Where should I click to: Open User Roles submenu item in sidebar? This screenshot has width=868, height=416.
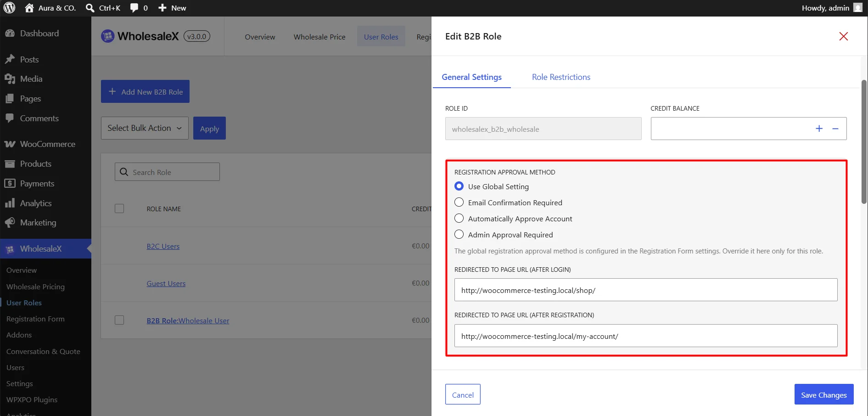pyautogui.click(x=24, y=303)
